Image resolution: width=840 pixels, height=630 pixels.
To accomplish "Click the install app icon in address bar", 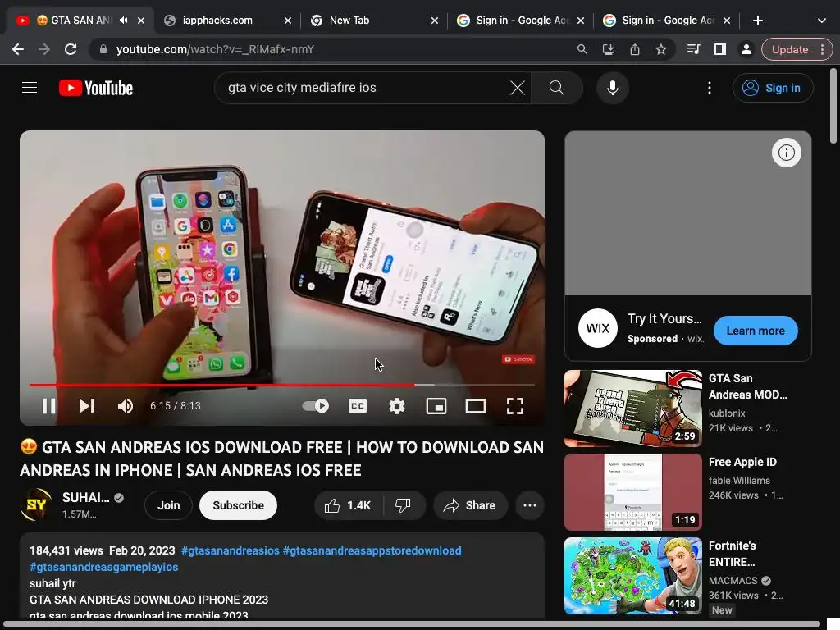I will pos(608,49).
